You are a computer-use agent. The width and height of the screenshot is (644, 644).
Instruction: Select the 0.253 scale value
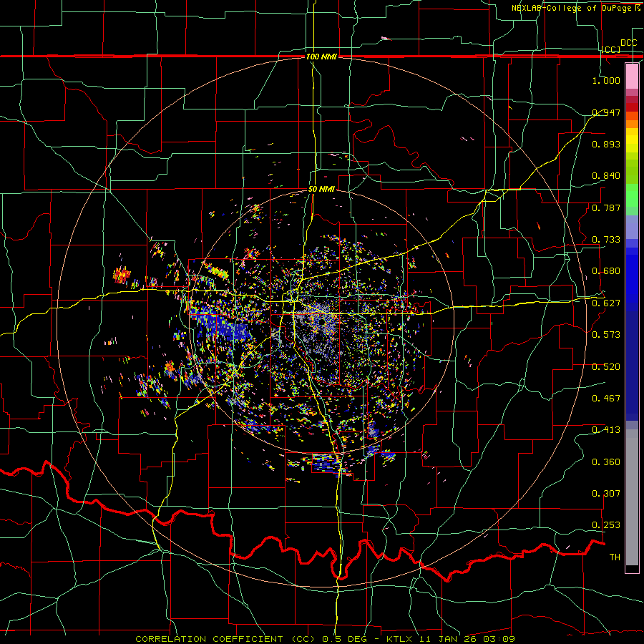click(x=606, y=525)
